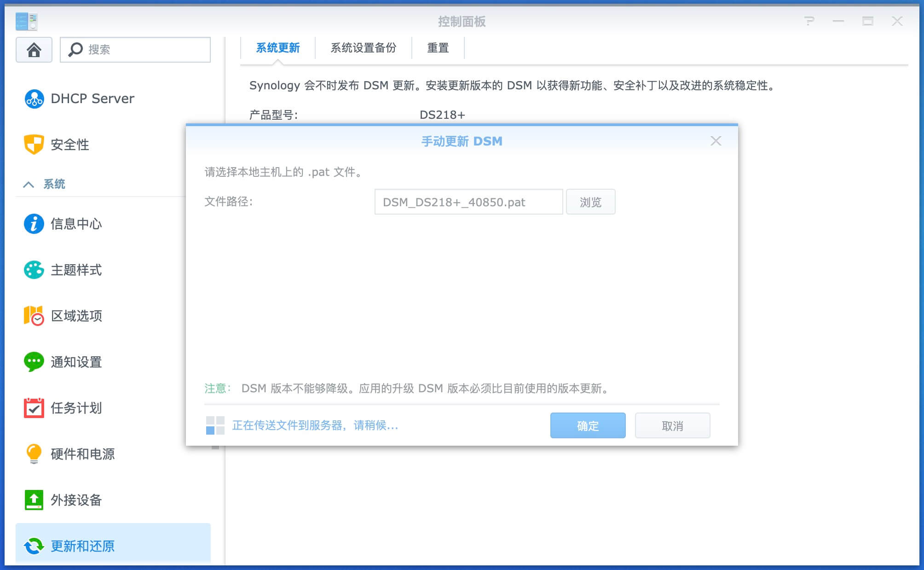This screenshot has height=570, width=924.
Task: Click the 手动更新 DSM dialog title
Action: [x=462, y=141]
